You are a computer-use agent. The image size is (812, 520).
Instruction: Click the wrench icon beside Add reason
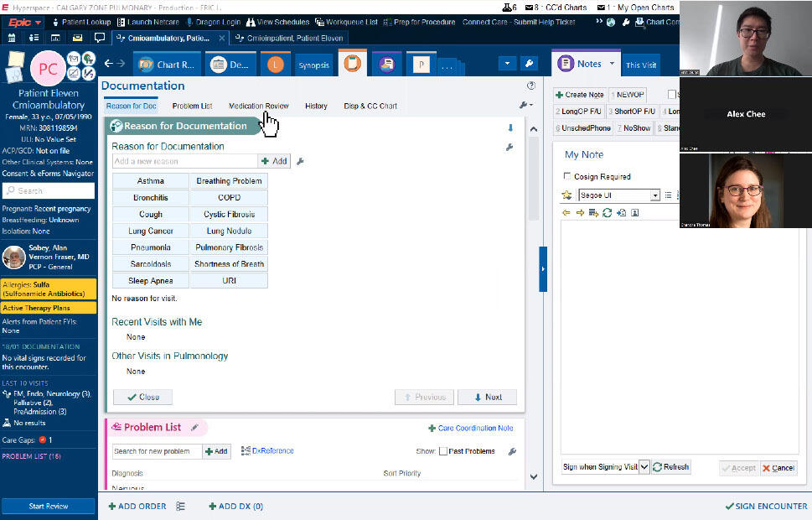point(300,161)
